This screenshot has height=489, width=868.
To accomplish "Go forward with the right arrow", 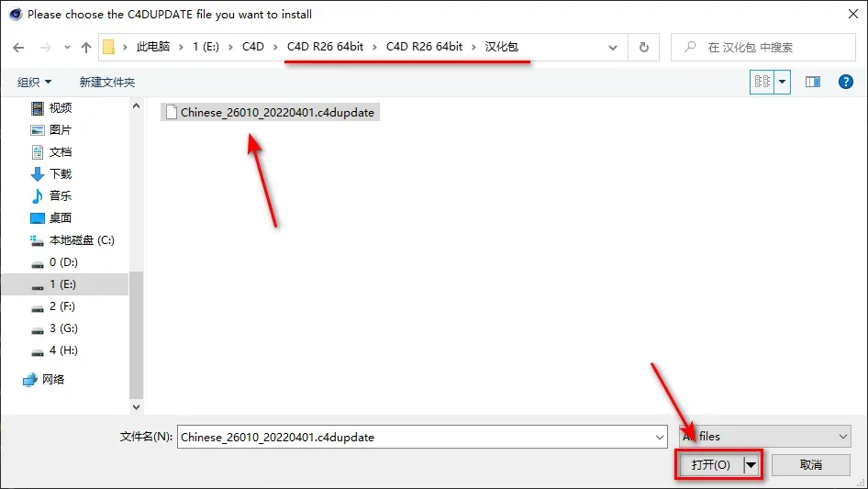I will [x=45, y=48].
